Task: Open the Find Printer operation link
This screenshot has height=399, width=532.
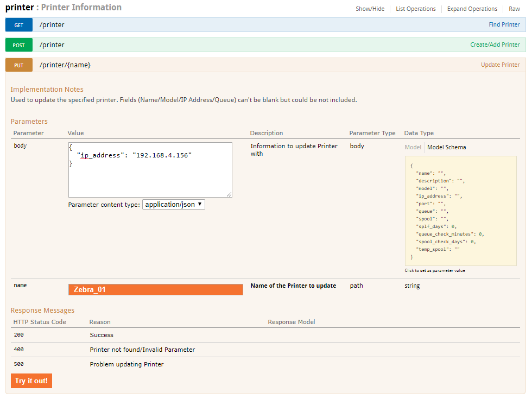Action: 504,24
